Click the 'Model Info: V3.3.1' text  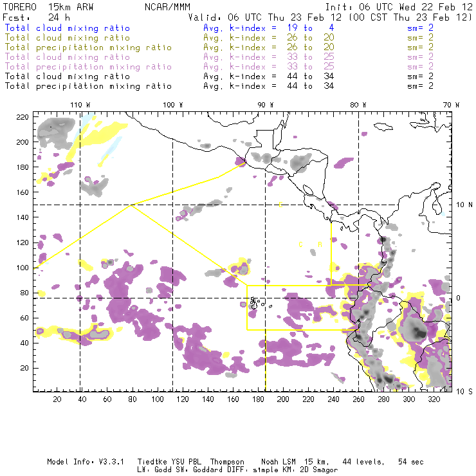86,462
